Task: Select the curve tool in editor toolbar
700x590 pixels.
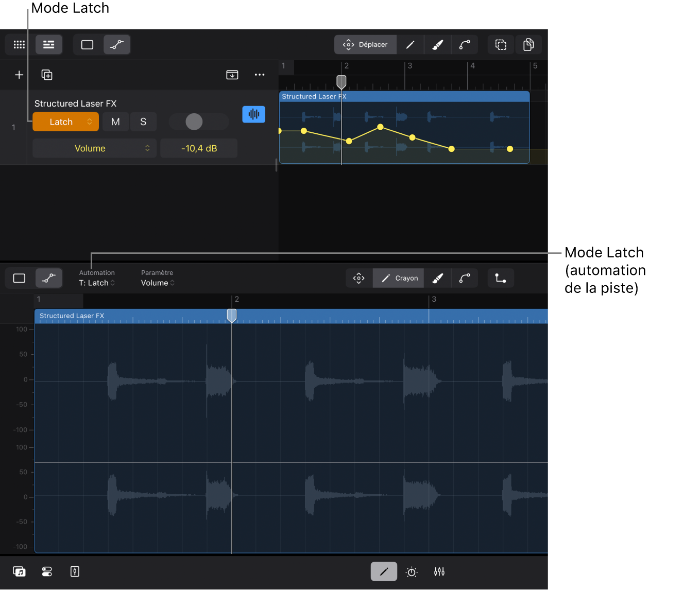Action: pyautogui.click(x=465, y=279)
